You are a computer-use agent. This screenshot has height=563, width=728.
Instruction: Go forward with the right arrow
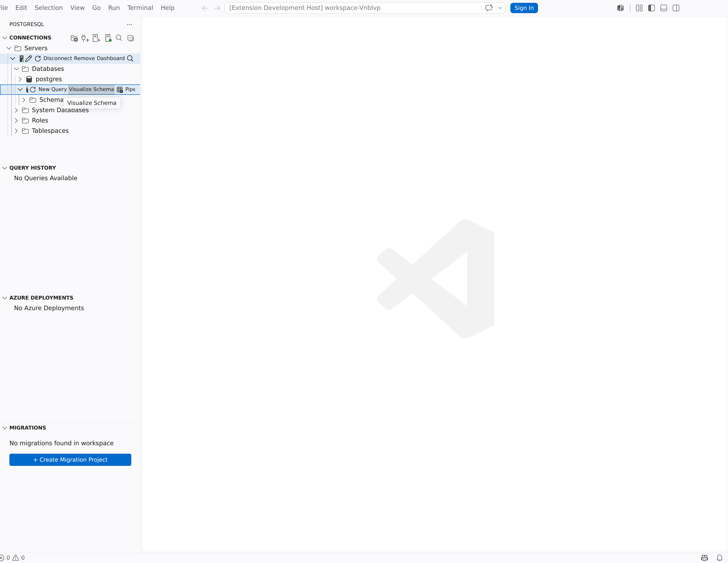click(x=217, y=8)
